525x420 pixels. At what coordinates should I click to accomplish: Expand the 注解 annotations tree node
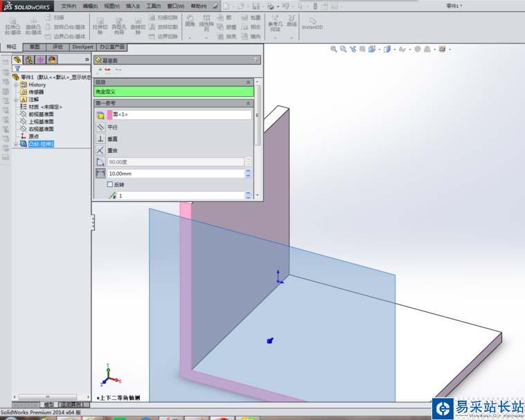pos(16,100)
